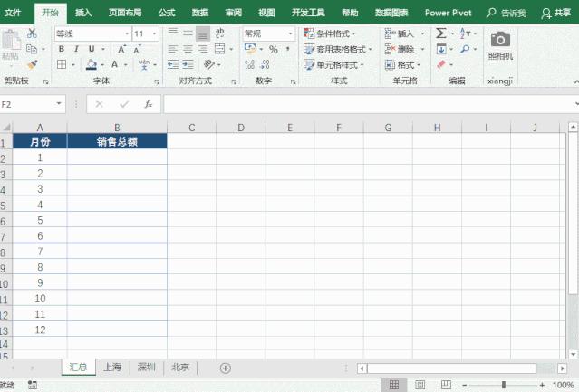Toggle middle align
This screenshot has width=579, height=392.
[x=188, y=33]
